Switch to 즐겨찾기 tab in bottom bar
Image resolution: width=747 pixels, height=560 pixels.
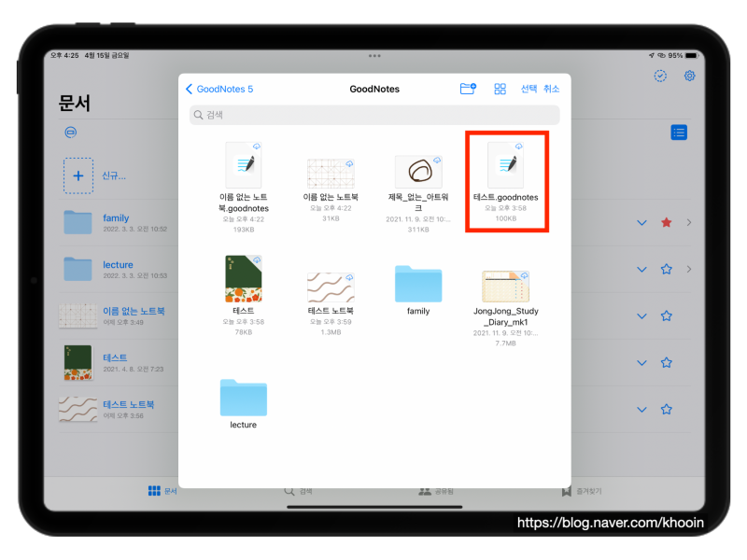(582, 491)
